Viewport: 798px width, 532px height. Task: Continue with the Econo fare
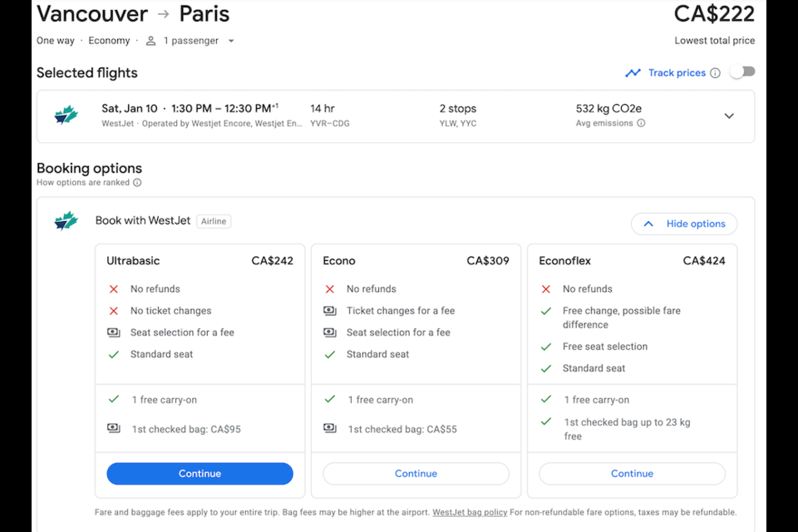416,474
